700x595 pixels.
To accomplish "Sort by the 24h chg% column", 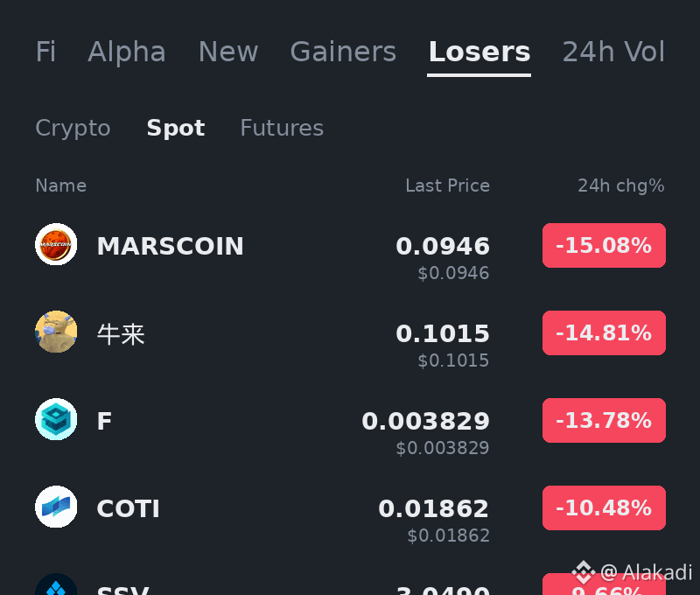I will click(621, 185).
